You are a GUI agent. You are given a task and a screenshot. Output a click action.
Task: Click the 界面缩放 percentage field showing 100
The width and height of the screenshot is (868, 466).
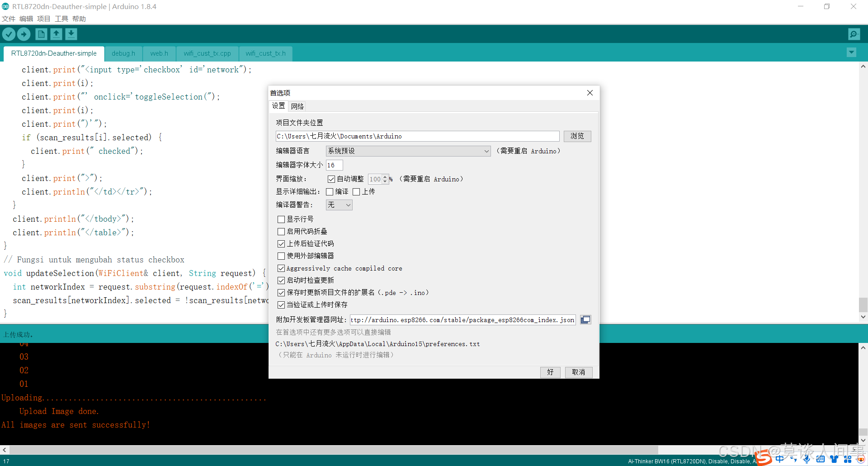[x=375, y=179]
